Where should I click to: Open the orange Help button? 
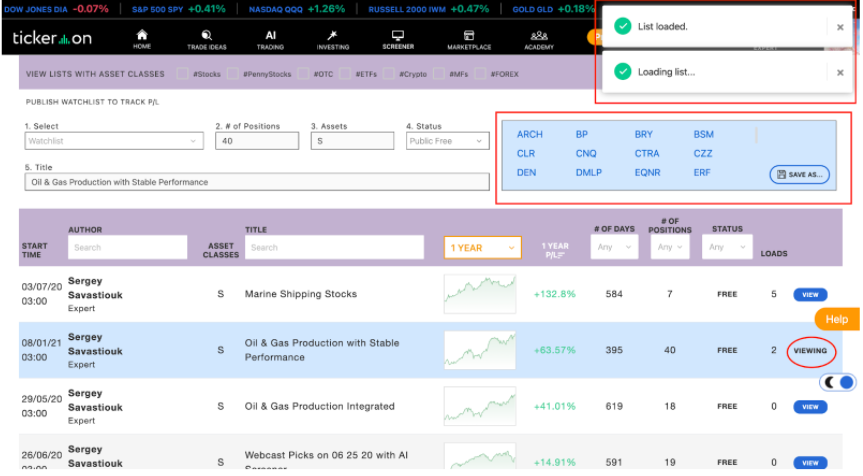click(837, 319)
